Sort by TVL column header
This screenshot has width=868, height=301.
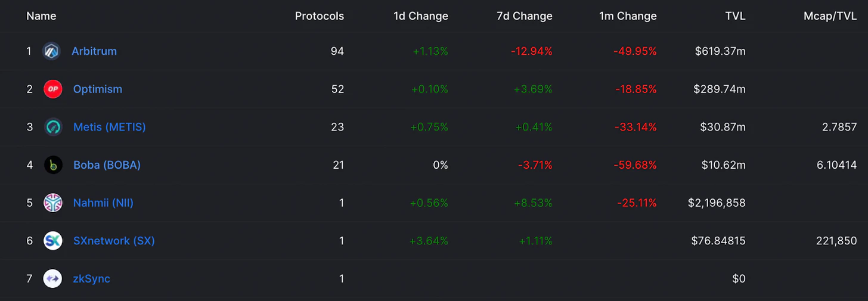[x=735, y=16]
